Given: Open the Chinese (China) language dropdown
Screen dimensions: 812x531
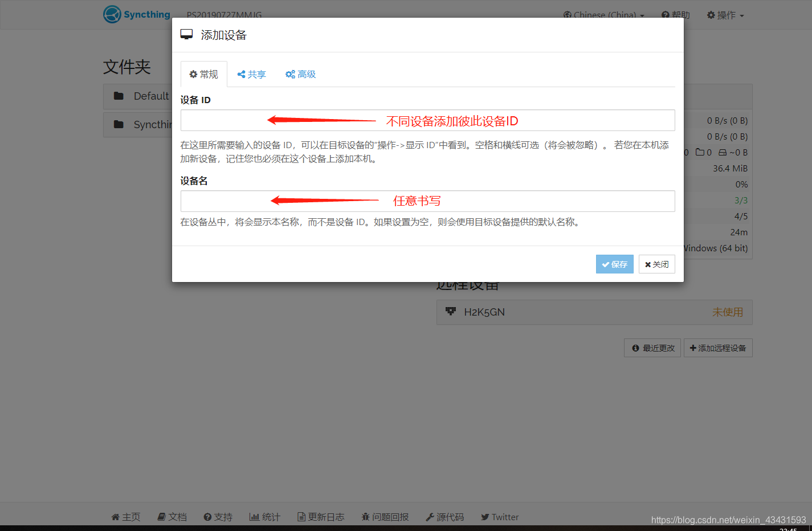Looking at the screenshot, I should 604,15.
